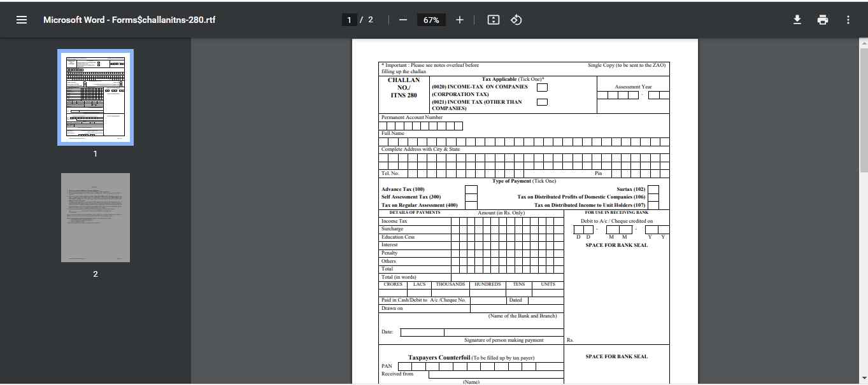Screen dimensions: 868x385
Task: Tick the (0021) Income Tax Other Than Companies box
Action: pyautogui.click(x=542, y=101)
